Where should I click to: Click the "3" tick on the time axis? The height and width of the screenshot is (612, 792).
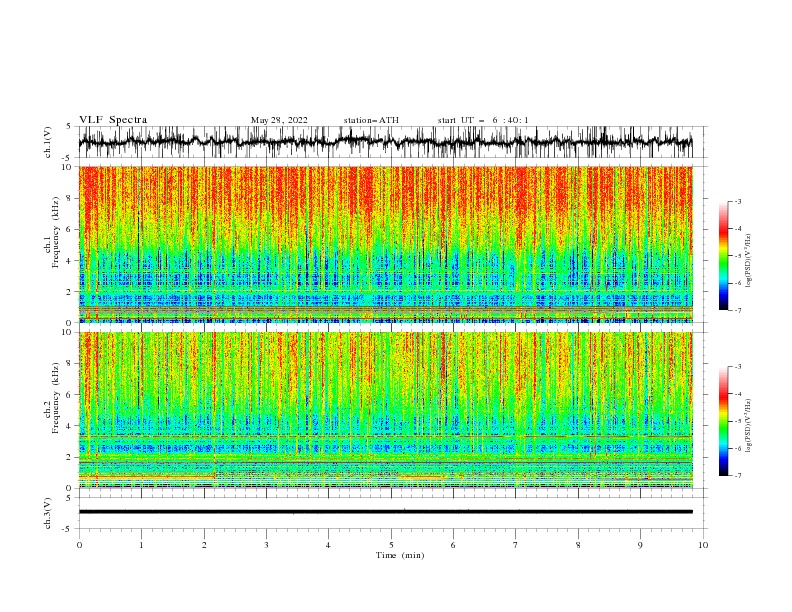click(266, 545)
